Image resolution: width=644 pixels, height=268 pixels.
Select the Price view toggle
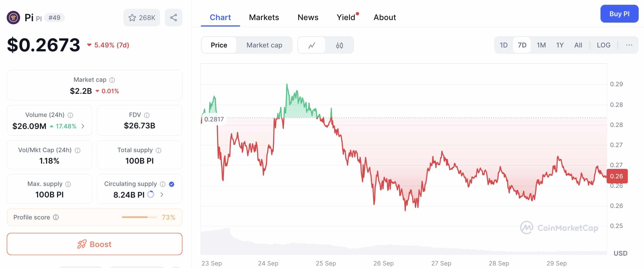click(219, 45)
